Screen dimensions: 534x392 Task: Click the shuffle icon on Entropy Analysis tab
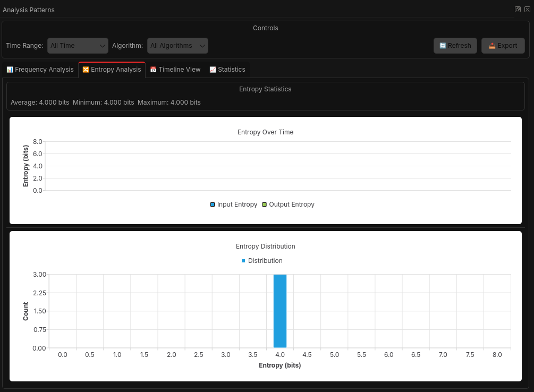pos(86,70)
